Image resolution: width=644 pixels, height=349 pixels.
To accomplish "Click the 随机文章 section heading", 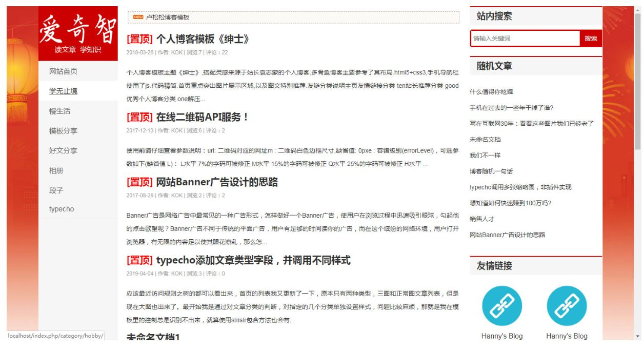I will point(494,66).
